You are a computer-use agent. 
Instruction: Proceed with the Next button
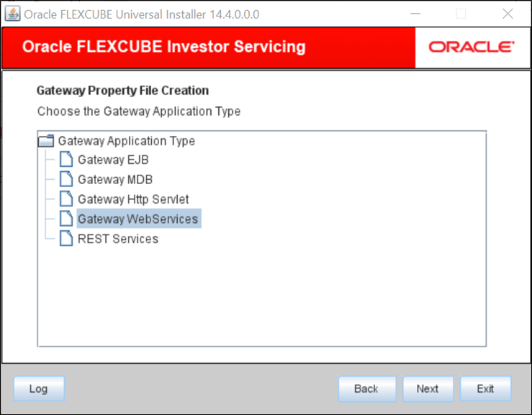click(428, 388)
